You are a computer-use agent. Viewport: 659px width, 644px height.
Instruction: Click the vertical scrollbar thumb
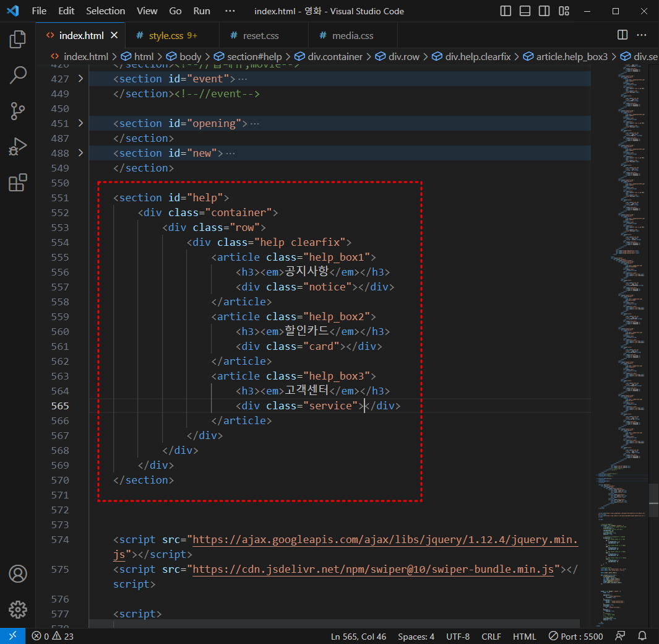[x=653, y=500]
